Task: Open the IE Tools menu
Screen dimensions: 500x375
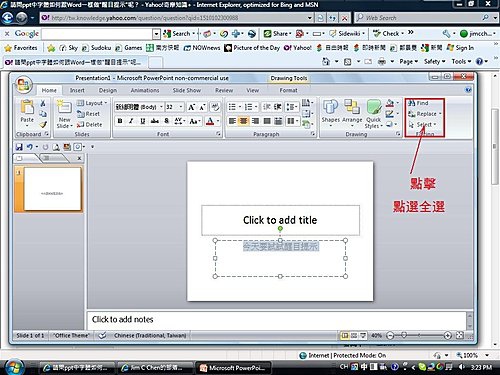Action: (461, 62)
